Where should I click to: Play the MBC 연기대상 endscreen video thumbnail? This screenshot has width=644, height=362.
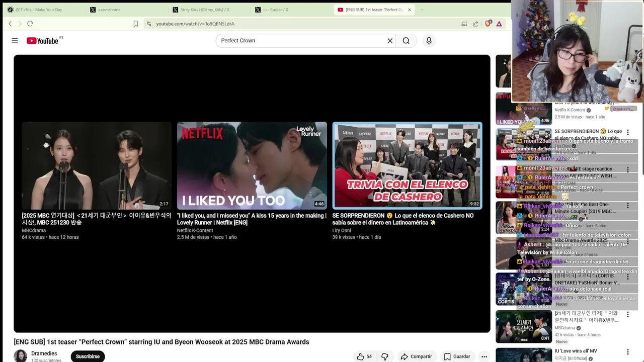coord(96,165)
